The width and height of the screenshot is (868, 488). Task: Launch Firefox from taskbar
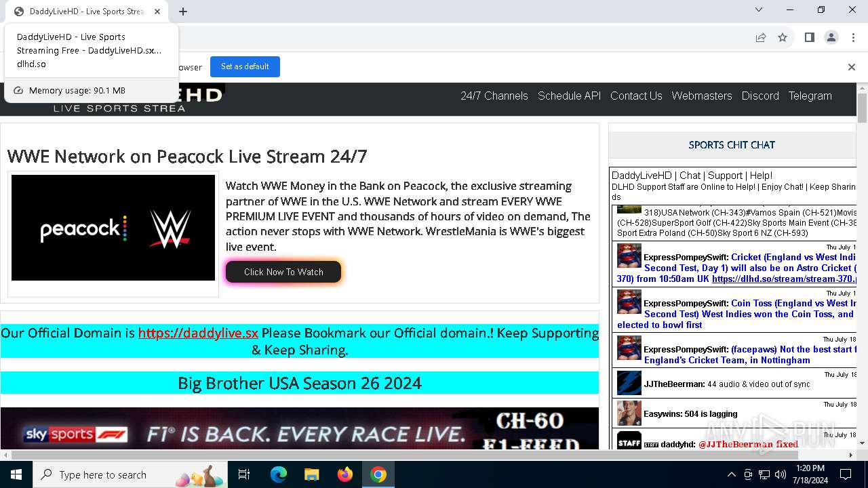tap(345, 474)
